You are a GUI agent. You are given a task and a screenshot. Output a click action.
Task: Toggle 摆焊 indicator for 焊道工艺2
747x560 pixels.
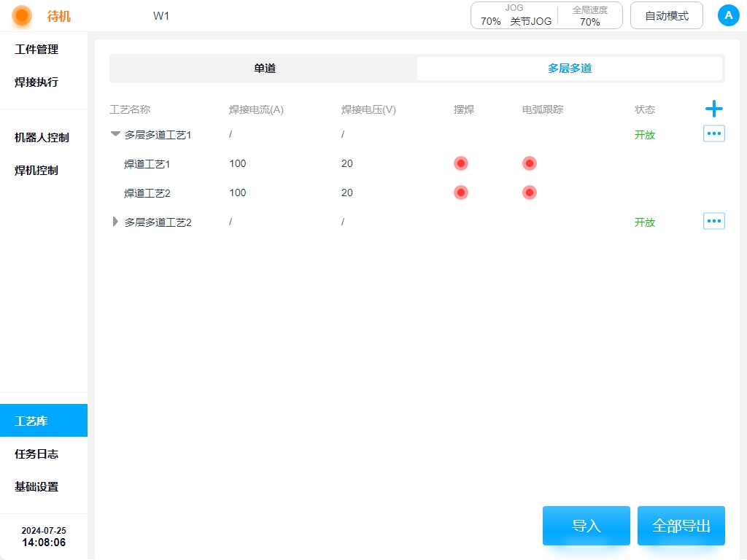[x=460, y=192]
